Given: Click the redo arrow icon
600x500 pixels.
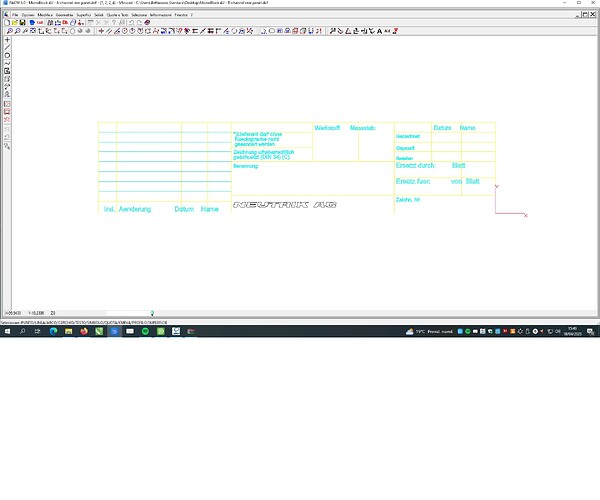Looking at the screenshot, I should pyautogui.click(x=139, y=23).
